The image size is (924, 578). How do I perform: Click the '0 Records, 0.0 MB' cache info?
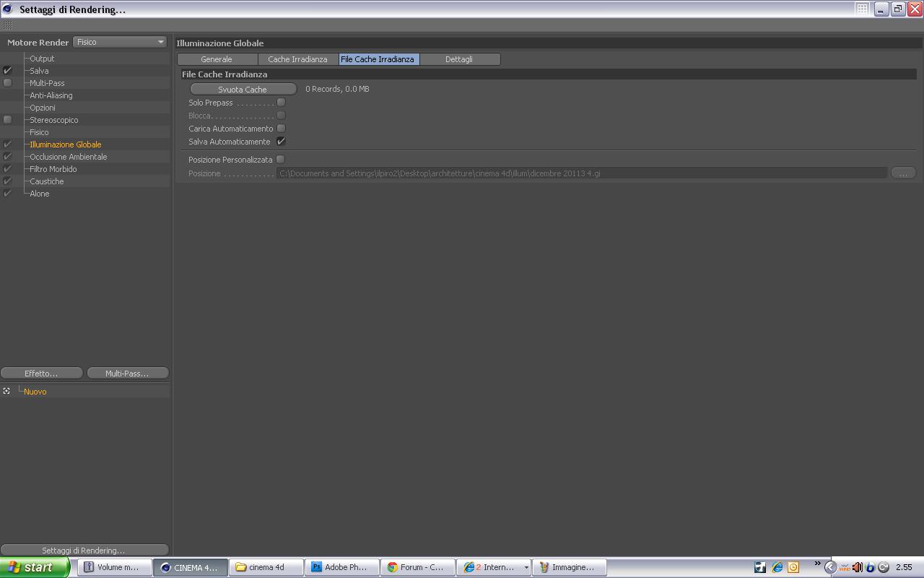337,89
